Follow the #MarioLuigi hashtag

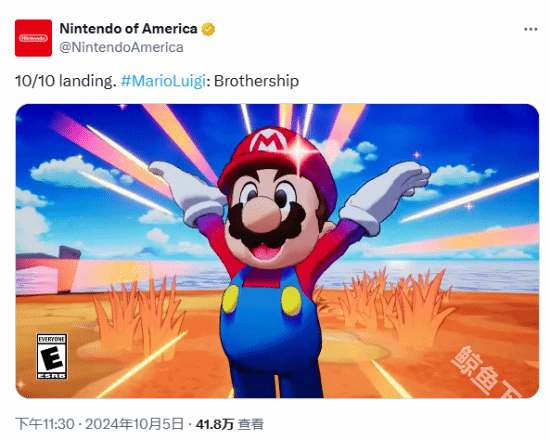tap(163, 81)
